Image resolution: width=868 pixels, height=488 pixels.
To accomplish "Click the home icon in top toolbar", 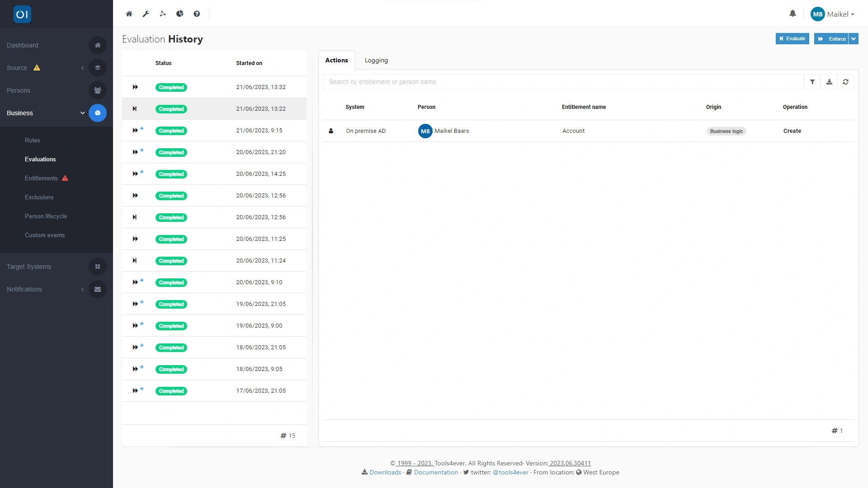I will (x=129, y=14).
